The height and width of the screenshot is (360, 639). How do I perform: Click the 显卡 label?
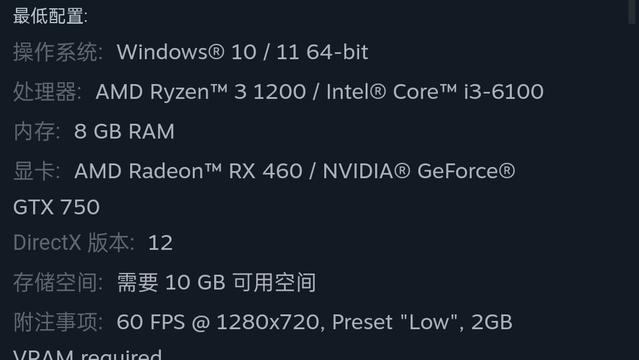coord(36,171)
